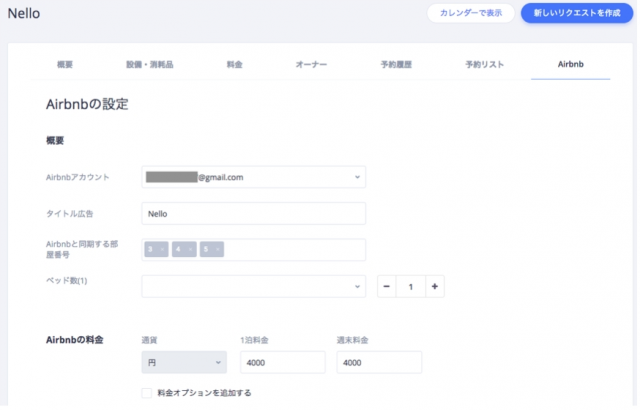640x410 pixels.
Task: Click the Airbnbの設定 heading
Action: coord(87,104)
